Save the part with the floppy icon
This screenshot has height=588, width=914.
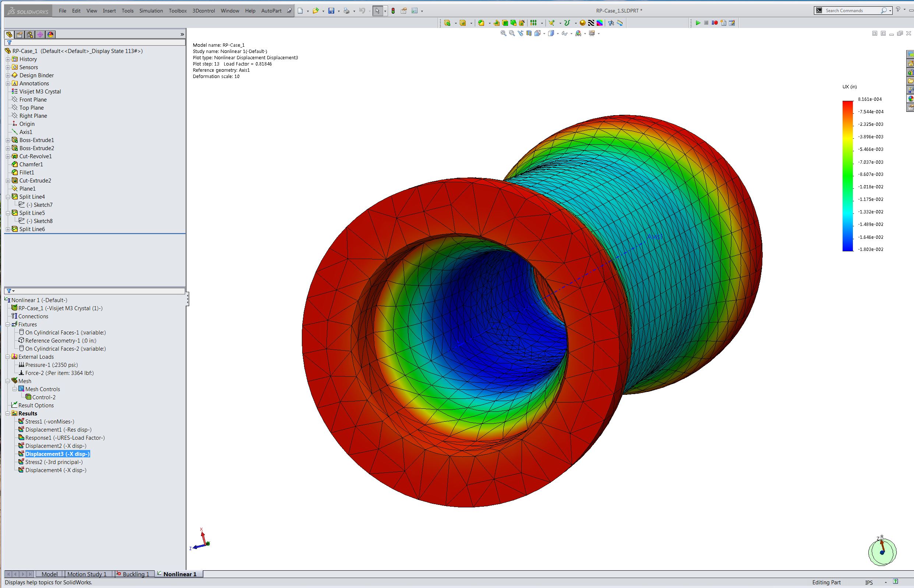point(331,11)
